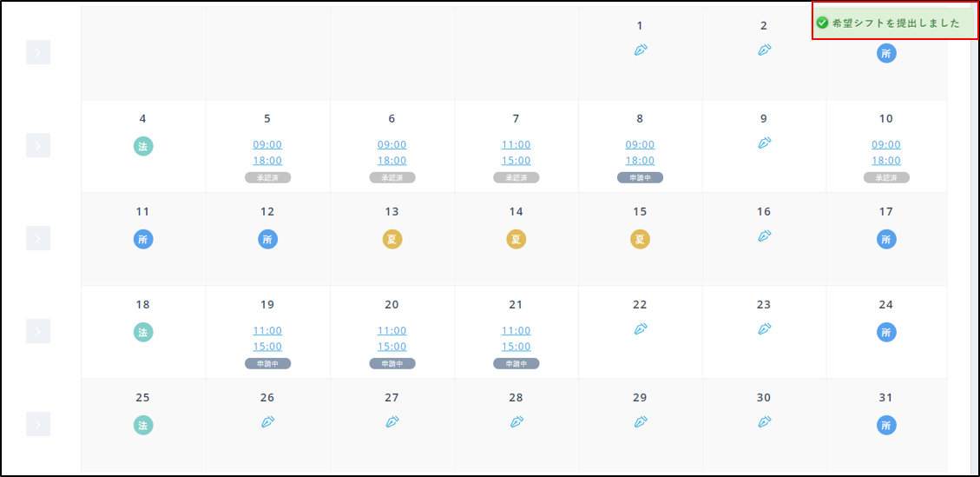This screenshot has height=477, width=980.
Task: Click the 法 badge on day 4
Action: coord(143,146)
